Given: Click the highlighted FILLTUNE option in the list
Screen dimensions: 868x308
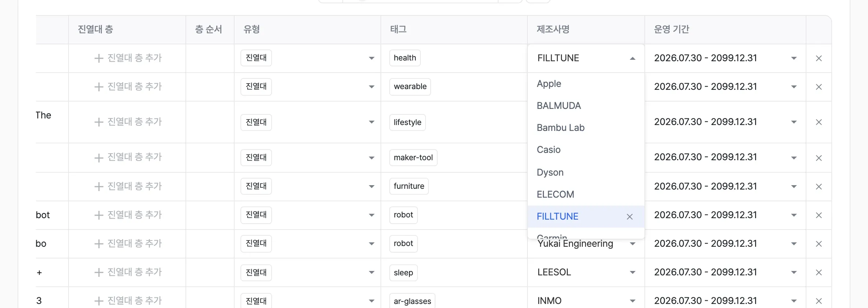Looking at the screenshot, I should tap(586, 216).
